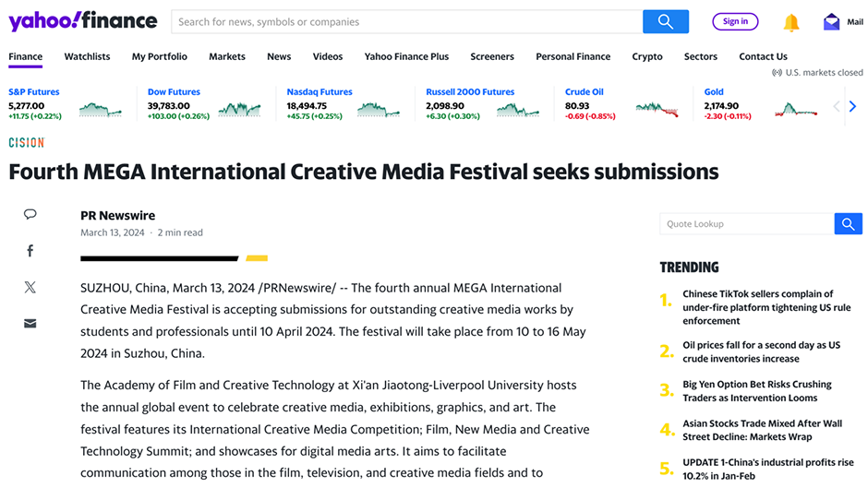Share article on X
This screenshot has width=868, height=488.
(x=30, y=287)
